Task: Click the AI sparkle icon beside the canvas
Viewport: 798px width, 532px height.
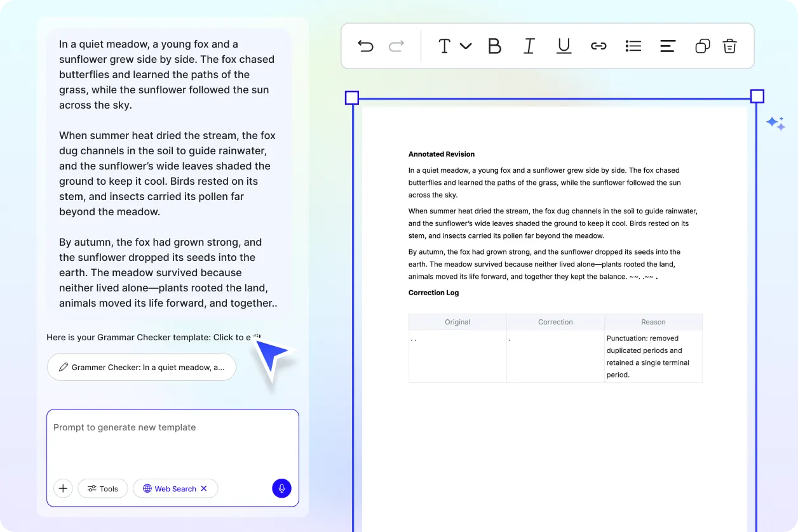Action: point(776,123)
